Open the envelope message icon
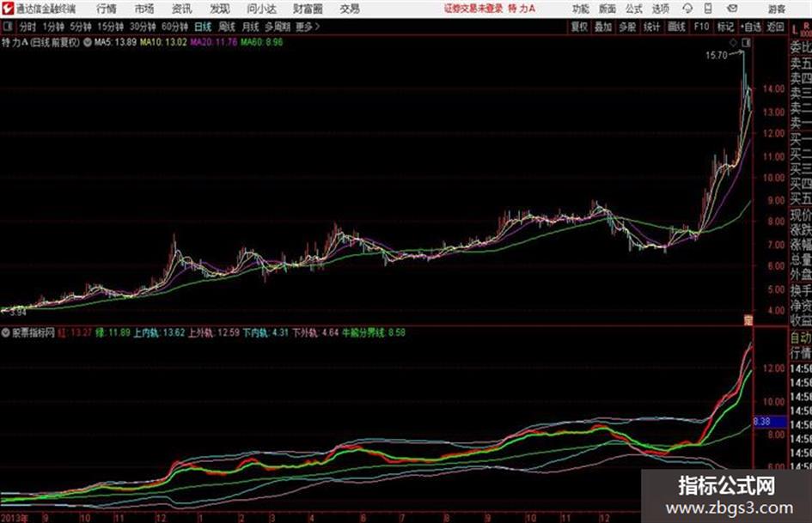This screenshot has height=523, width=812. [732, 9]
